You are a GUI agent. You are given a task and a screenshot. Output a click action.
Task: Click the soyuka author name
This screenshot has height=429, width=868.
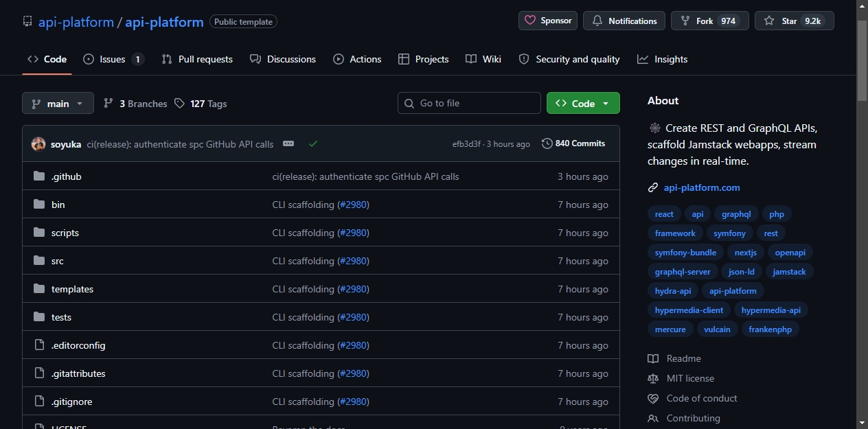pyautogui.click(x=66, y=144)
